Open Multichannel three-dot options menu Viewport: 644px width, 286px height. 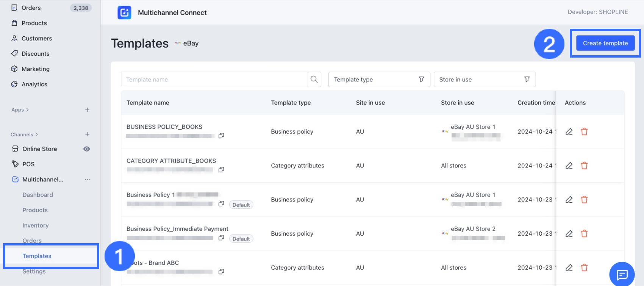[x=88, y=180]
